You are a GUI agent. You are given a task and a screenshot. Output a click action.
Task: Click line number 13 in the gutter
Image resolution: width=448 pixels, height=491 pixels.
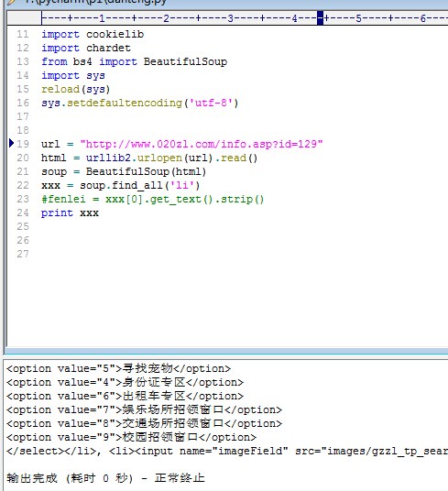23,61
